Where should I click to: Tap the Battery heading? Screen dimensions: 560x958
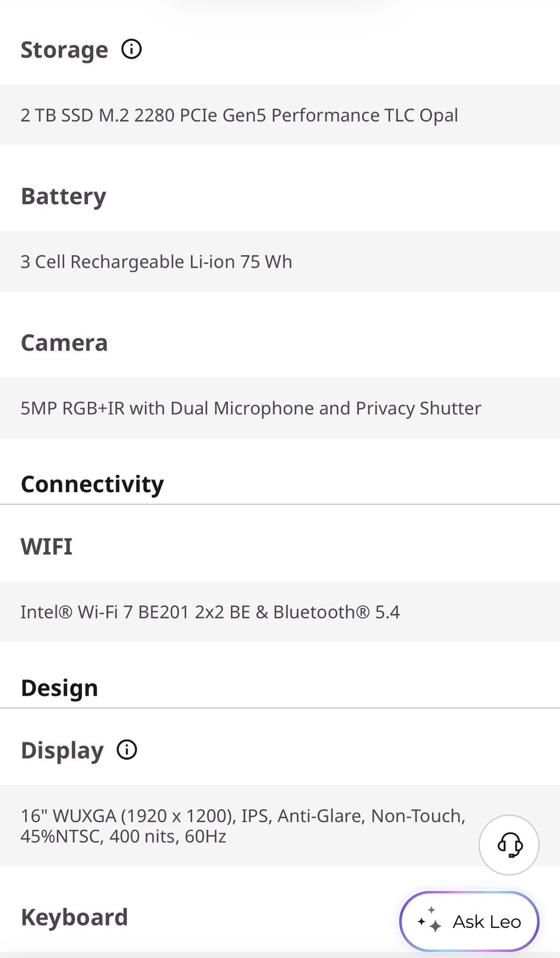pos(63,196)
